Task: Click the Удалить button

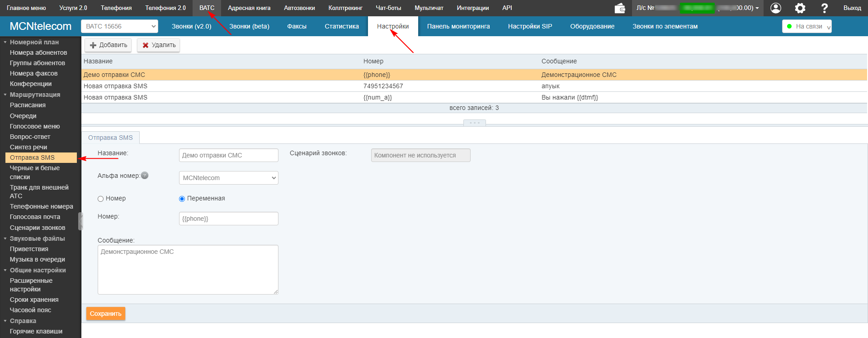Action: tap(159, 45)
